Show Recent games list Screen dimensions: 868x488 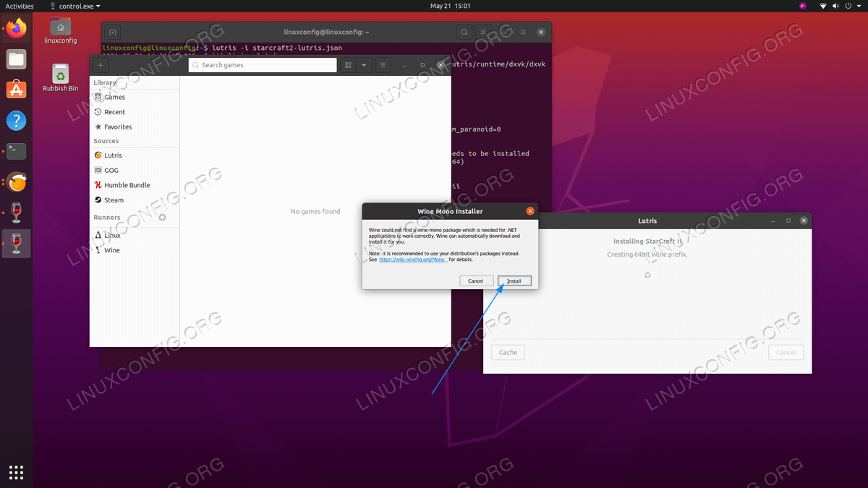pos(114,112)
